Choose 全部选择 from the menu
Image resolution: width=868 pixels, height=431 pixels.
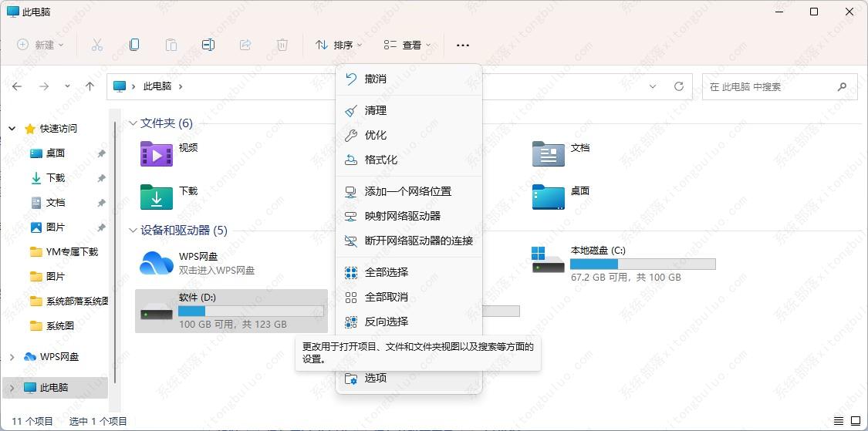click(386, 272)
